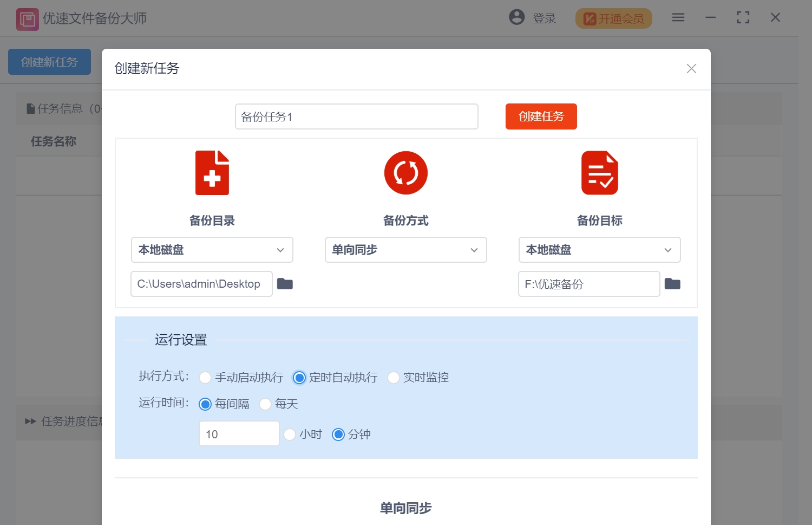
Task: Open folder browser for backup source directory
Action: tap(285, 283)
